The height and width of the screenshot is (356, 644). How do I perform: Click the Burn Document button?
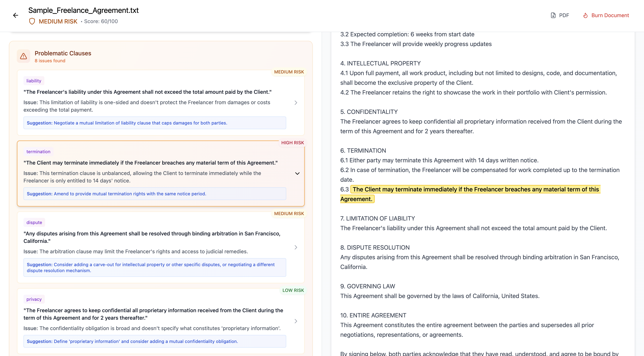[606, 15]
